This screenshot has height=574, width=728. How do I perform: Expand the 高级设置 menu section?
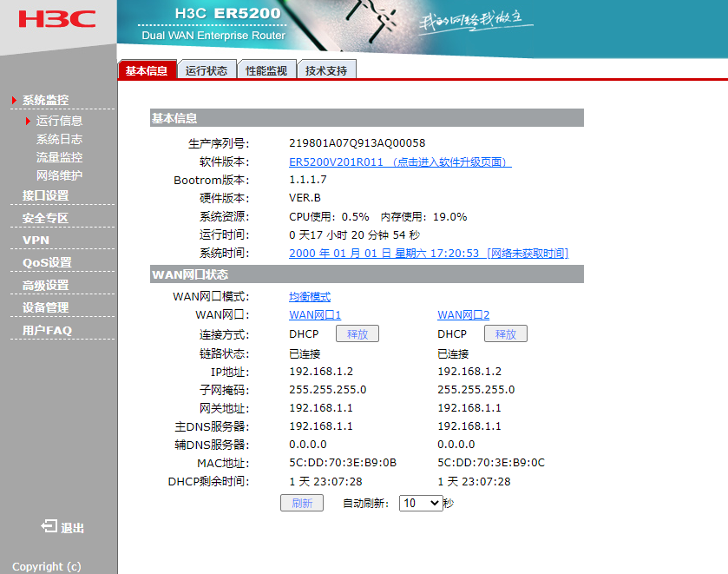(45, 285)
